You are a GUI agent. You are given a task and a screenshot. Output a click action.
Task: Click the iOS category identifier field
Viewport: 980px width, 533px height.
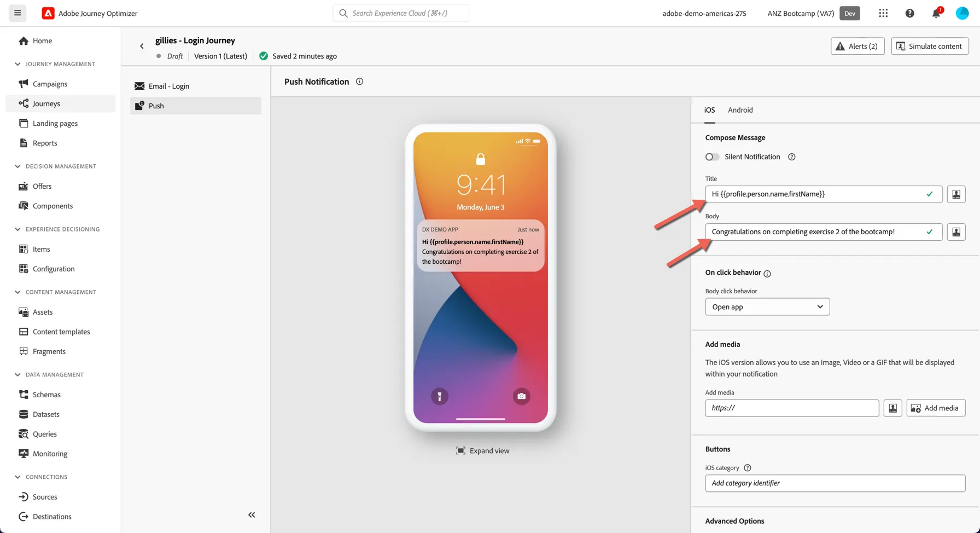[x=835, y=483]
